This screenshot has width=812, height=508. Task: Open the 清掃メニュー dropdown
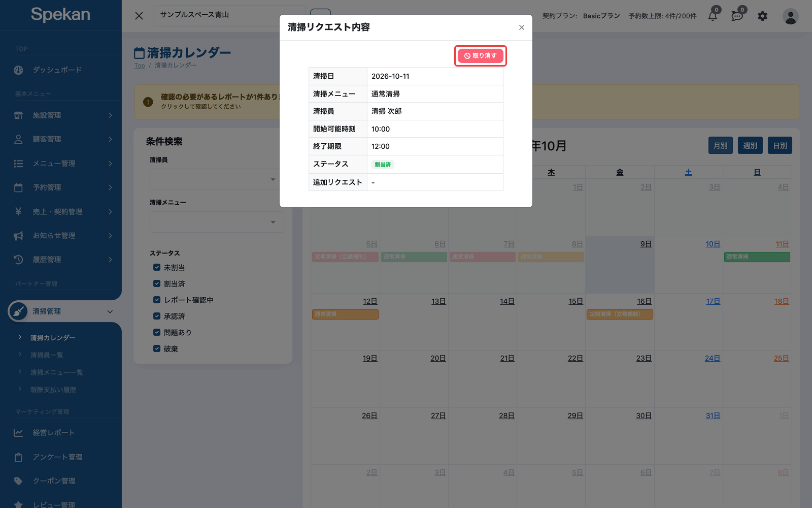[217, 222]
